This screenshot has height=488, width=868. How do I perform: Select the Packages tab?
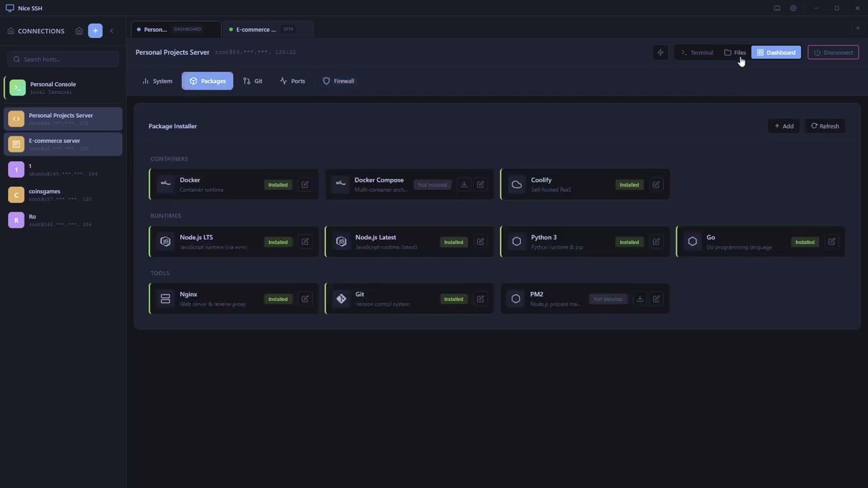click(208, 81)
